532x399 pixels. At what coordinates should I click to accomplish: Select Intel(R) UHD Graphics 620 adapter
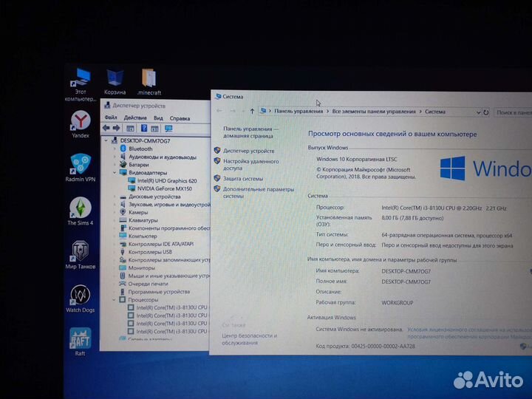pos(167,181)
